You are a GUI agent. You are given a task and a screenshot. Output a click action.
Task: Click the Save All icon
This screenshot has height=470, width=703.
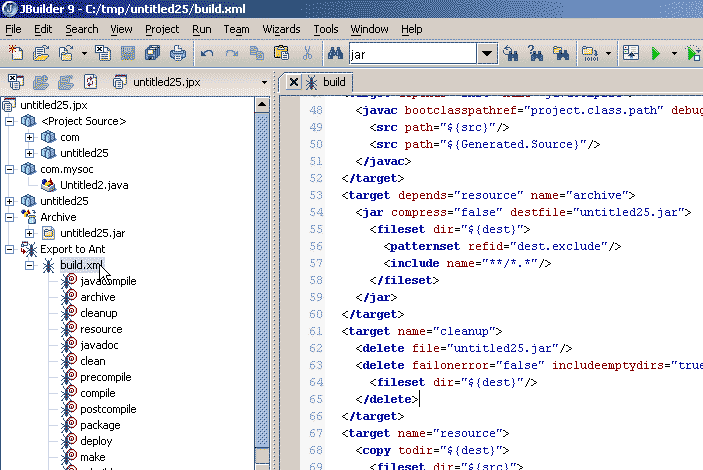coord(153,53)
